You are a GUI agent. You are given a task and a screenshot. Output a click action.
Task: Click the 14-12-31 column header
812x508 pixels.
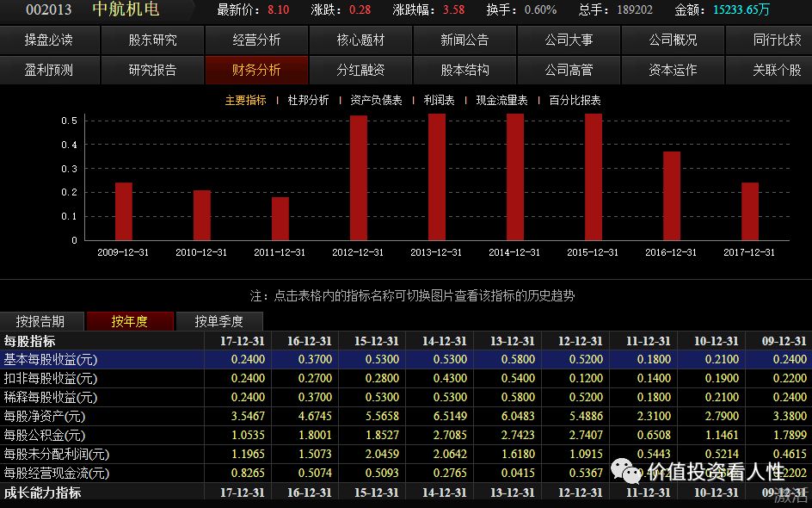coord(445,341)
